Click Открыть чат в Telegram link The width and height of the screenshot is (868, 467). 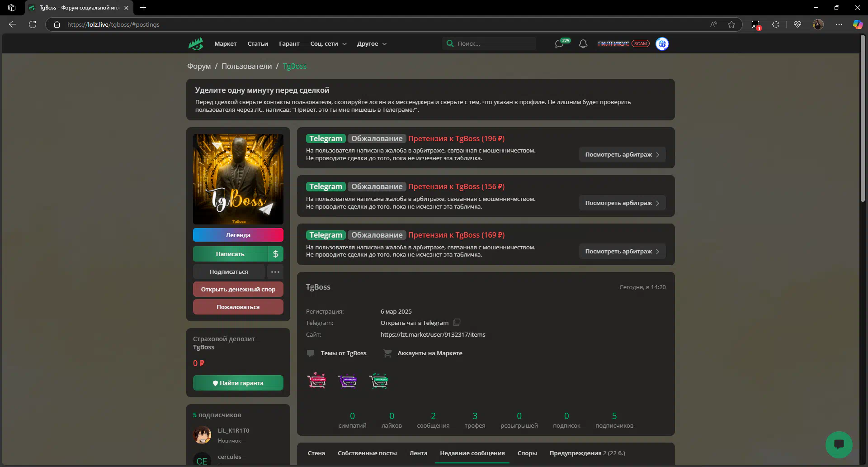415,323
